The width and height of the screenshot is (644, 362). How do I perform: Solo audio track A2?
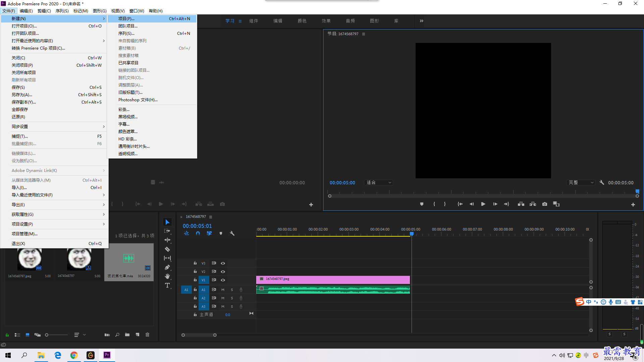pos(232,298)
